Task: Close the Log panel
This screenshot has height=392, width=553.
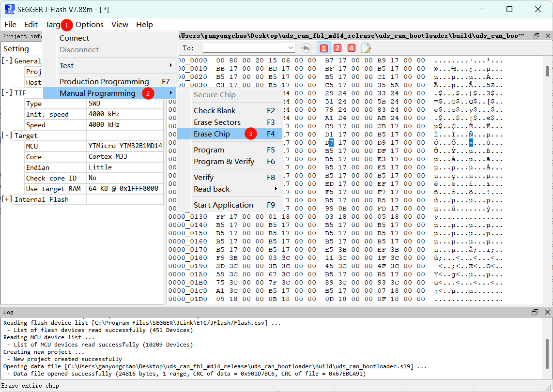Action: [x=547, y=312]
